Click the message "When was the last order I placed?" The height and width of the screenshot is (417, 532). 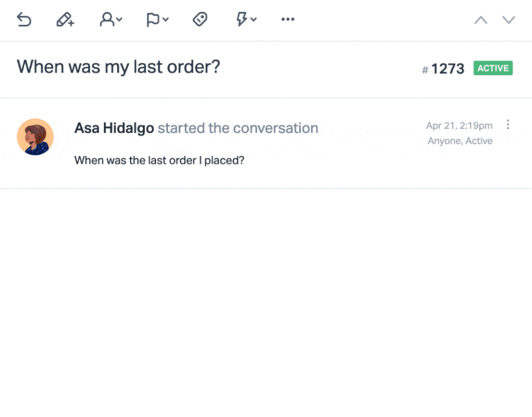point(159,160)
